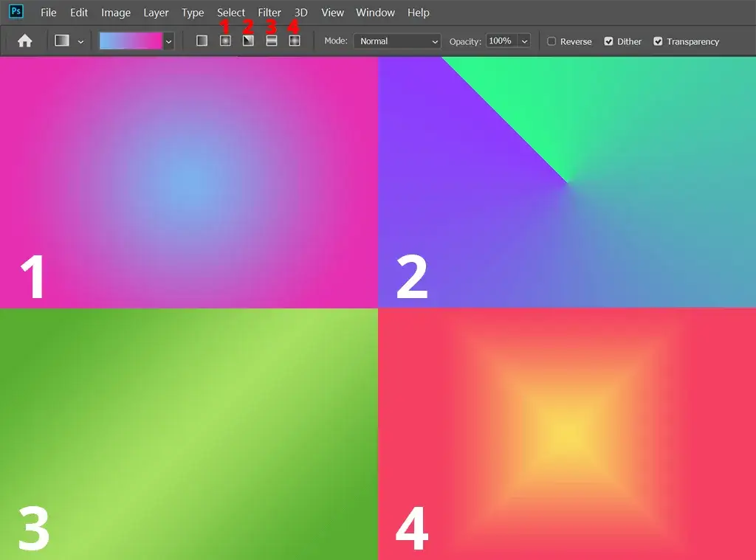Open the Window menu

pos(375,12)
